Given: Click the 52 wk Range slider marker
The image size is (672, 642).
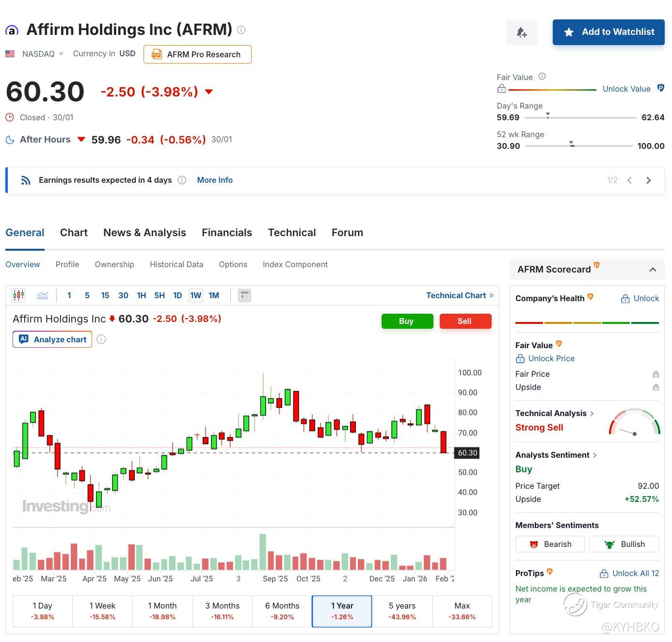Looking at the screenshot, I should [x=572, y=144].
